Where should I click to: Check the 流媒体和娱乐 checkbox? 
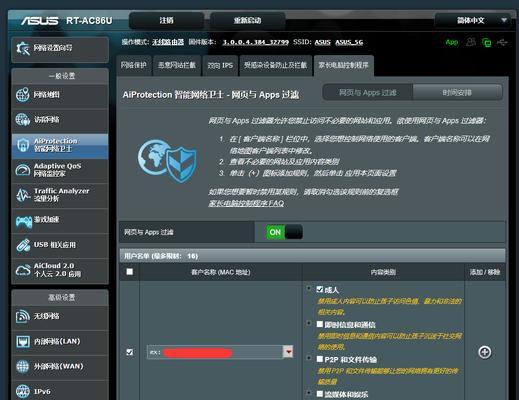coord(320,394)
